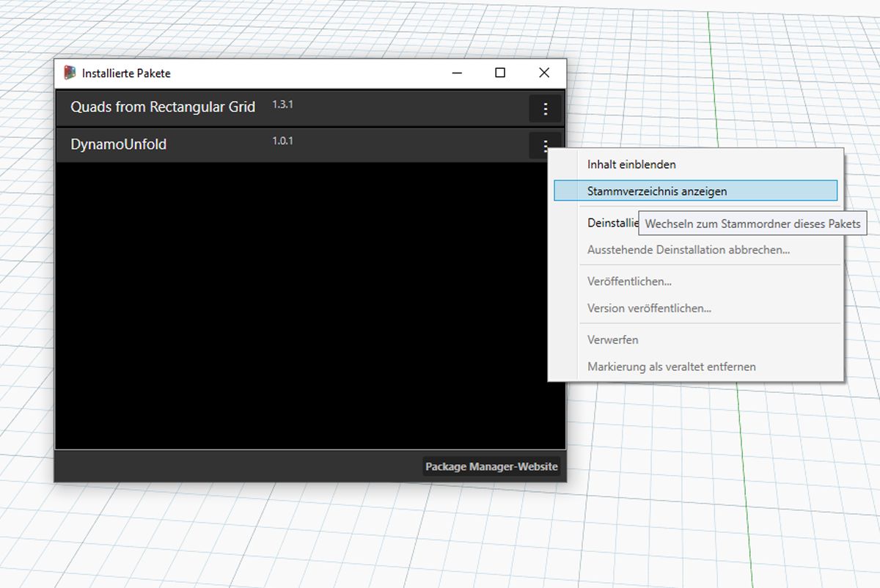Click version number 1.3.1
This screenshot has height=588, width=880.
pyautogui.click(x=282, y=104)
